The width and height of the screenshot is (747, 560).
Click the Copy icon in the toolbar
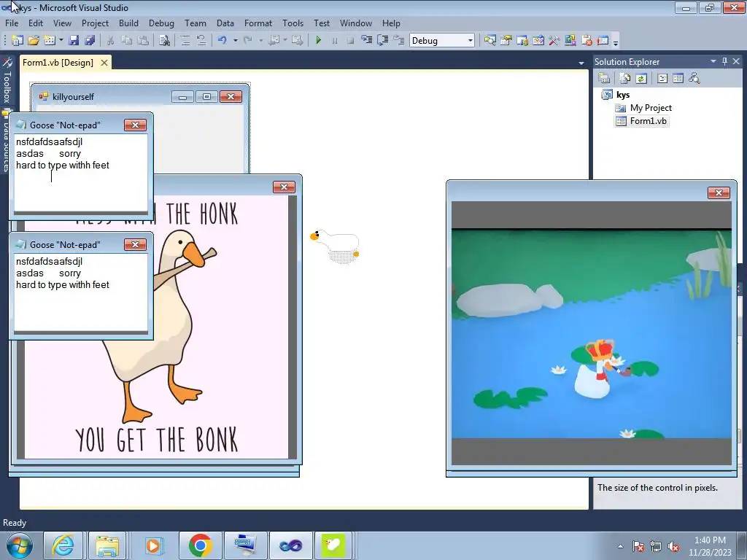click(x=126, y=41)
